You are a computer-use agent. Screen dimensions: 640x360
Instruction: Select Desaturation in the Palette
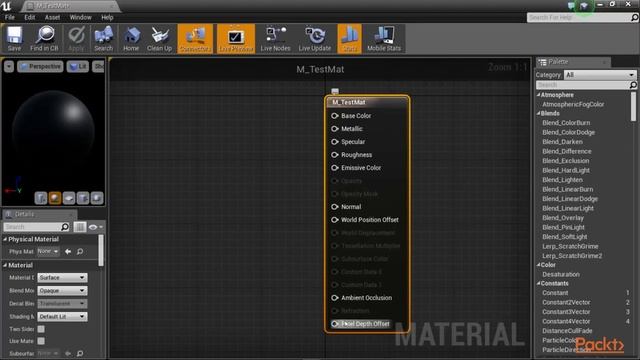561,274
